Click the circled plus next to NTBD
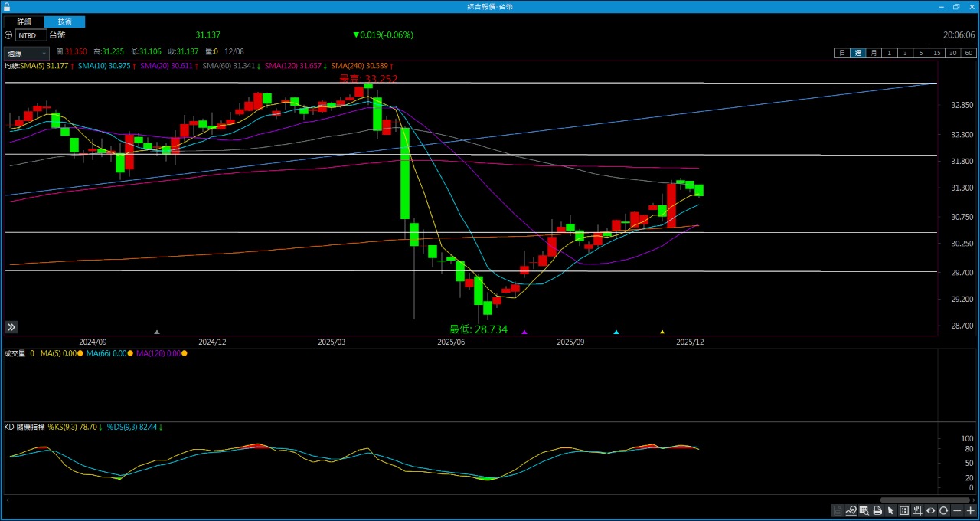The width and height of the screenshot is (980, 521). (x=8, y=35)
